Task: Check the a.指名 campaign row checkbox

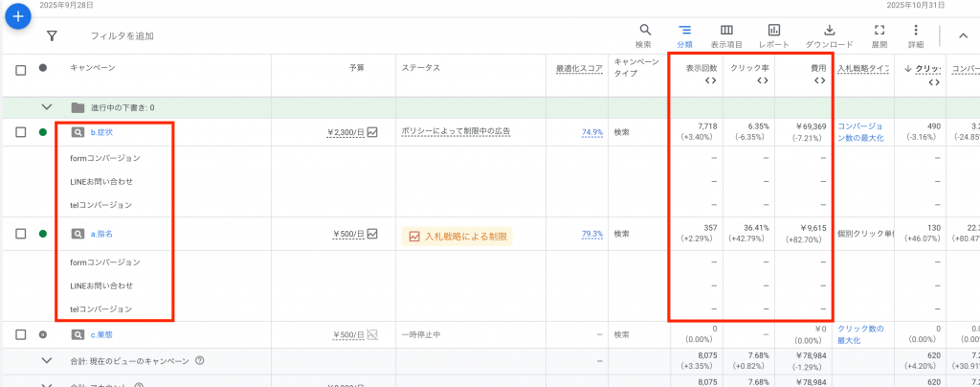Action: [x=21, y=233]
